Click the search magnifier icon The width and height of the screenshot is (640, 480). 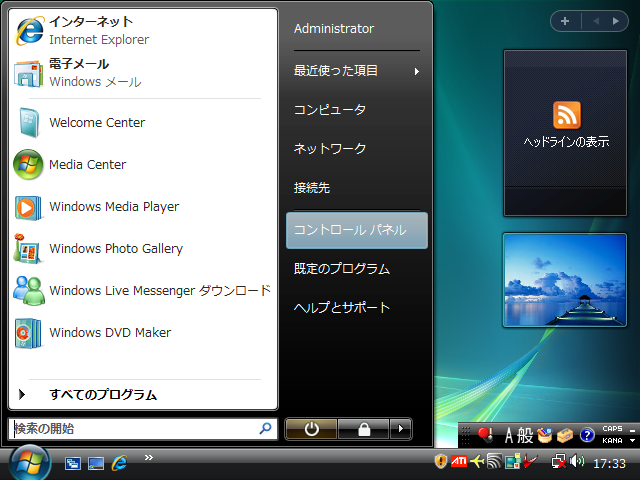[x=265, y=428]
